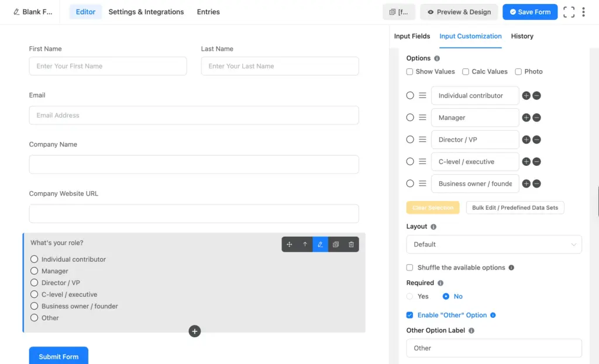Click the Required info icon
This screenshot has width=599, height=364.
coord(440,283)
